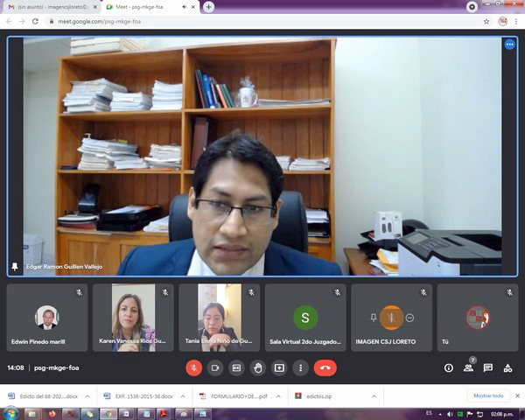This screenshot has width=525, height=420.
Task: Unmute the microphone in Meet controls
Action: click(x=193, y=367)
